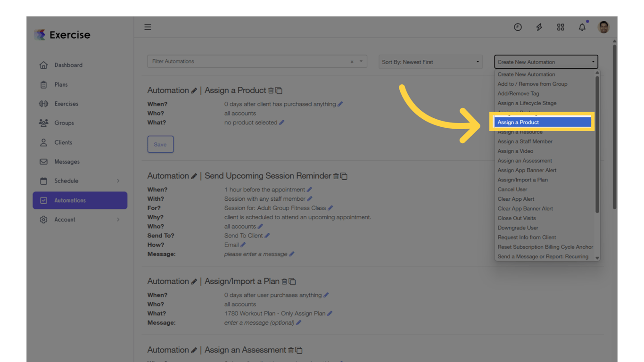
Task: Open the Dashboard from the sidebar
Action: click(68, 65)
